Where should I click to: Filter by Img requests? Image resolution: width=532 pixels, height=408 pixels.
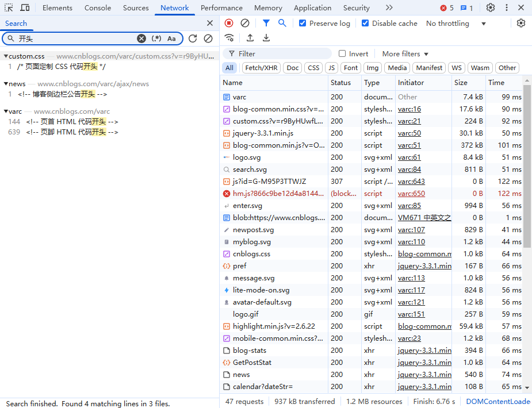click(x=373, y=68)
